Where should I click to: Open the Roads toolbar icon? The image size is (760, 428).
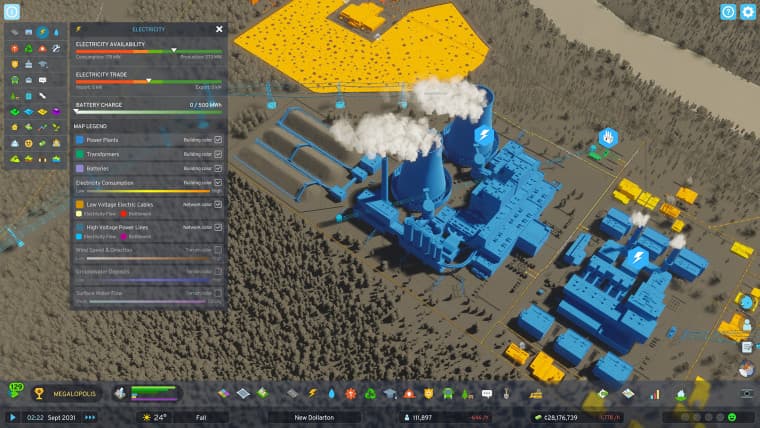tap(292, 393)
